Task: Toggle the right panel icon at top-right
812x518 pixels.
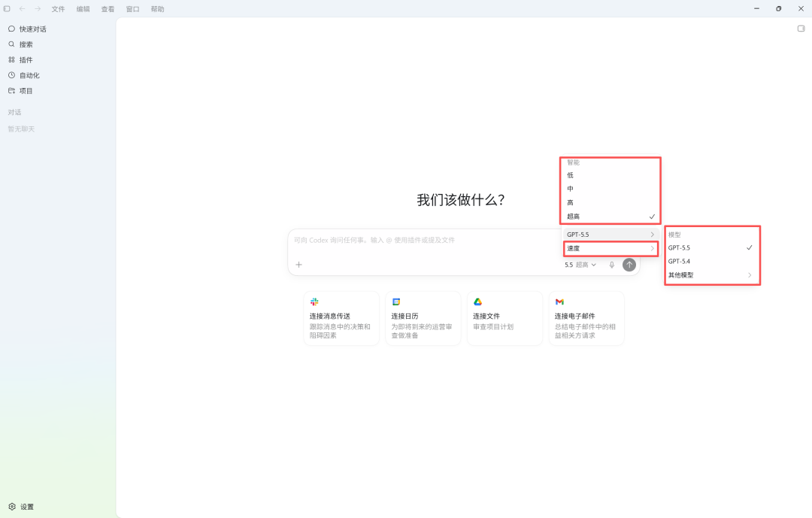Action: 801,29
